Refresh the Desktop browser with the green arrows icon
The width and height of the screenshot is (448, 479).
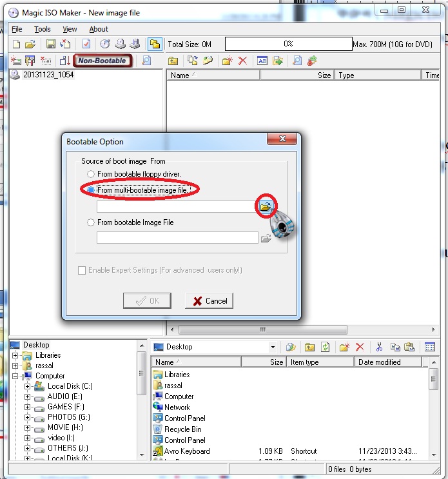tap(326, 347)
